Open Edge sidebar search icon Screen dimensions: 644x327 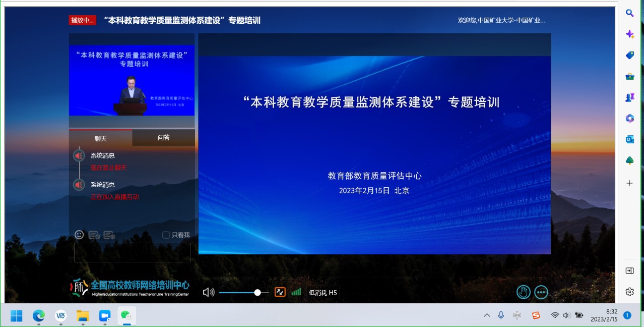tap(629, 13)
